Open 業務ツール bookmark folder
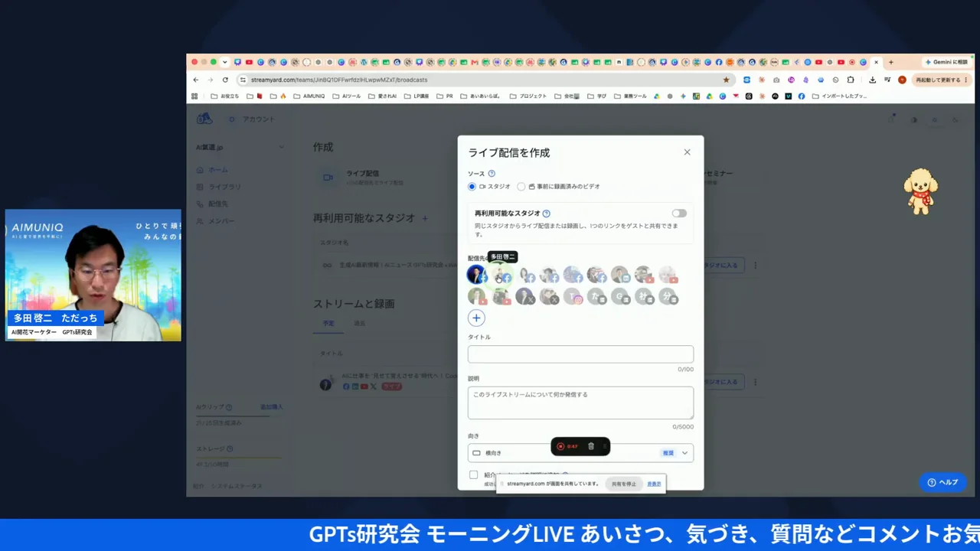 [x=630, y=96]
